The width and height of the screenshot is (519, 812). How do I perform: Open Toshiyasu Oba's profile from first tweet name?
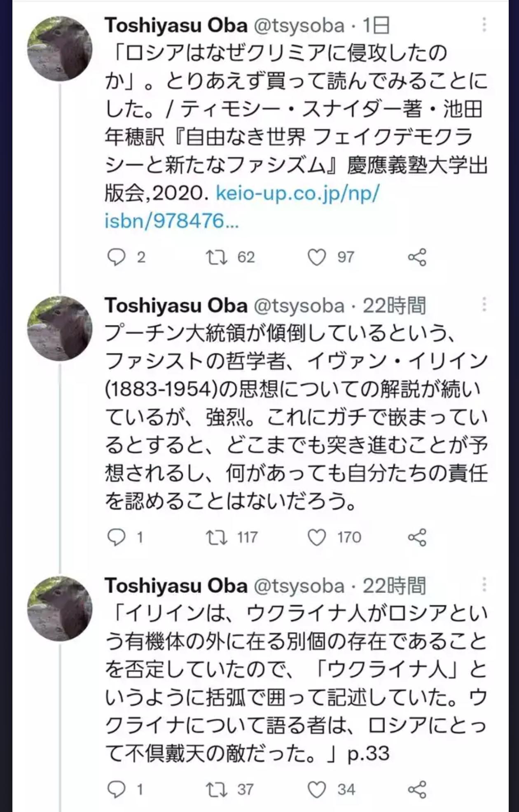[x=176, y=26]
